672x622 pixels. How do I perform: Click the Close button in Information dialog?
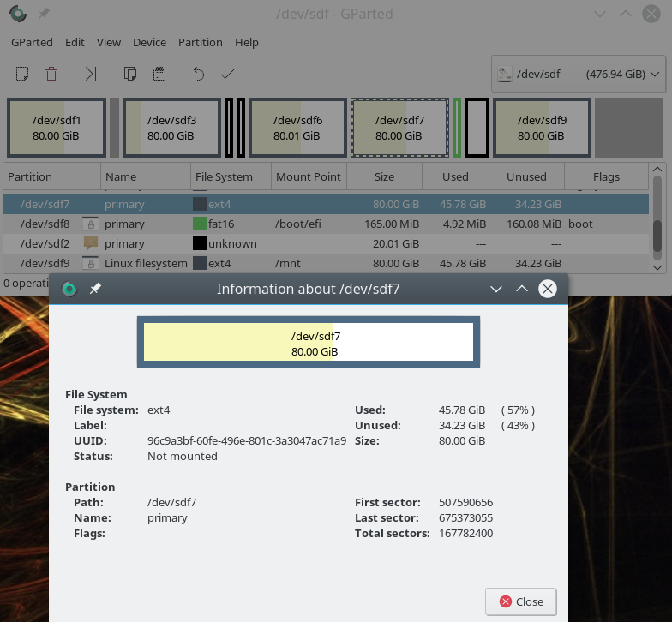521,601
